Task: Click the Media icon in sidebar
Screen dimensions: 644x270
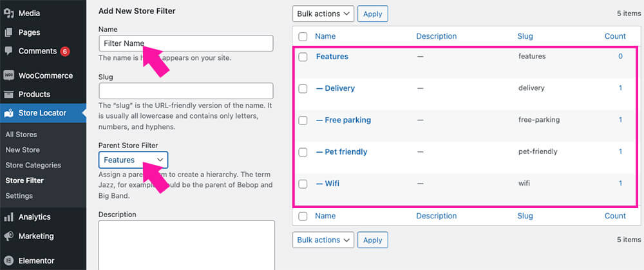Action: coord(9,13)
